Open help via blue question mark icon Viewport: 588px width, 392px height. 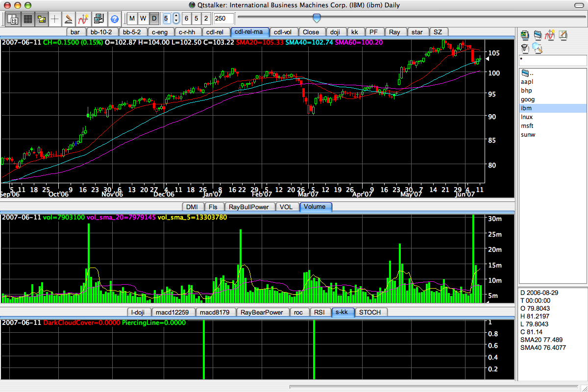tap(115, 19)
